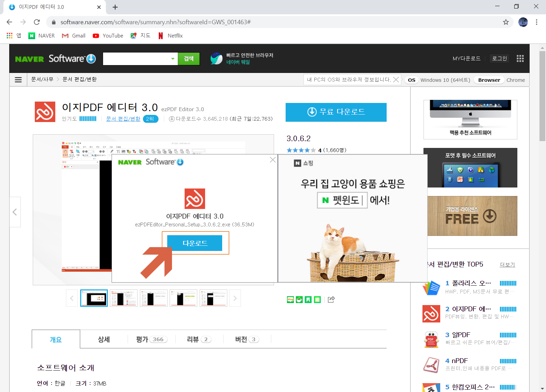Click the 폴라리스 오피스 icon in TOP5

(x=431, y=288)
